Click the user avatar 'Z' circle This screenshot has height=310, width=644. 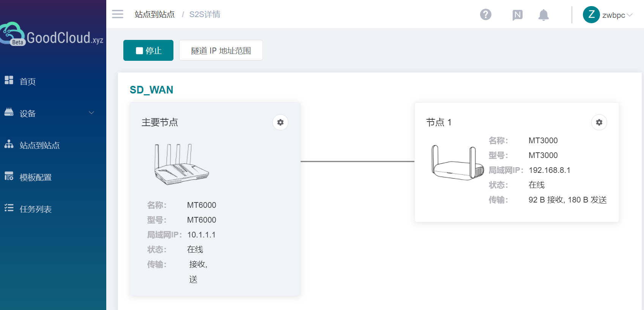point(591,15)
